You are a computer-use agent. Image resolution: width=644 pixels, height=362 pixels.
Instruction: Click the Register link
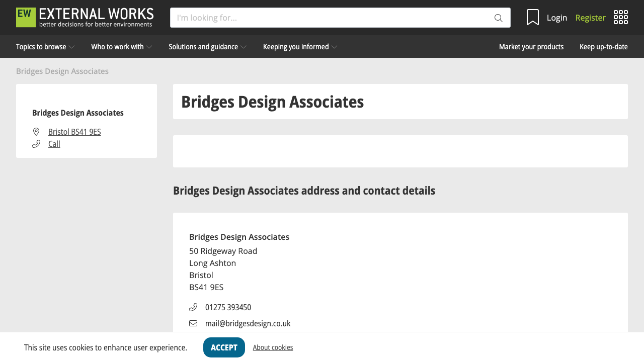590,17
